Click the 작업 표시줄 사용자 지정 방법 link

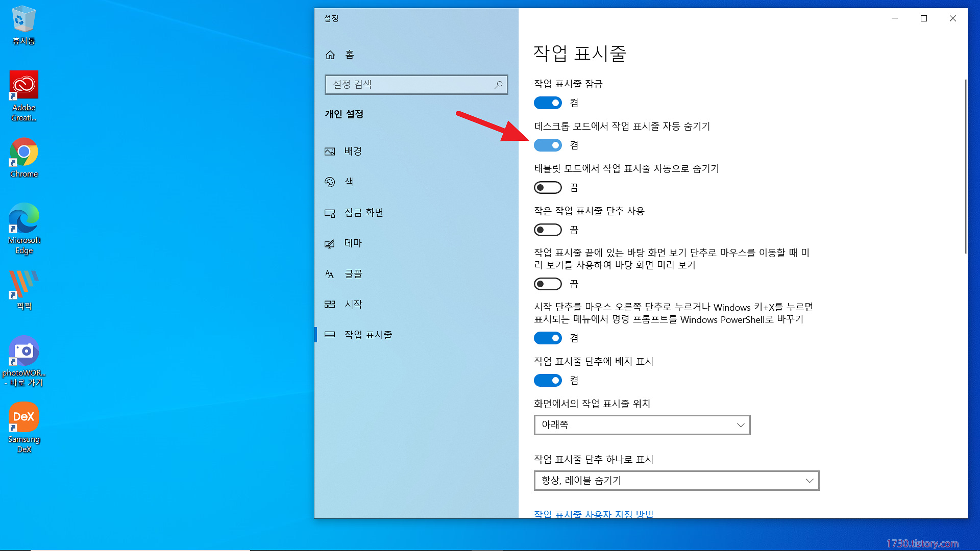pyautogui.click(x=593, y=514)
